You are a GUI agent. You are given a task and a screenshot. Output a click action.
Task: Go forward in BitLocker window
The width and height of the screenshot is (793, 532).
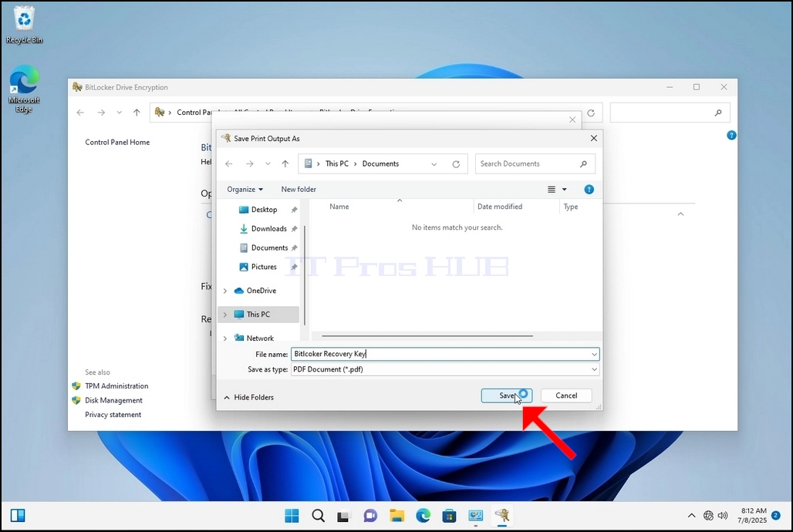[101, 113]
